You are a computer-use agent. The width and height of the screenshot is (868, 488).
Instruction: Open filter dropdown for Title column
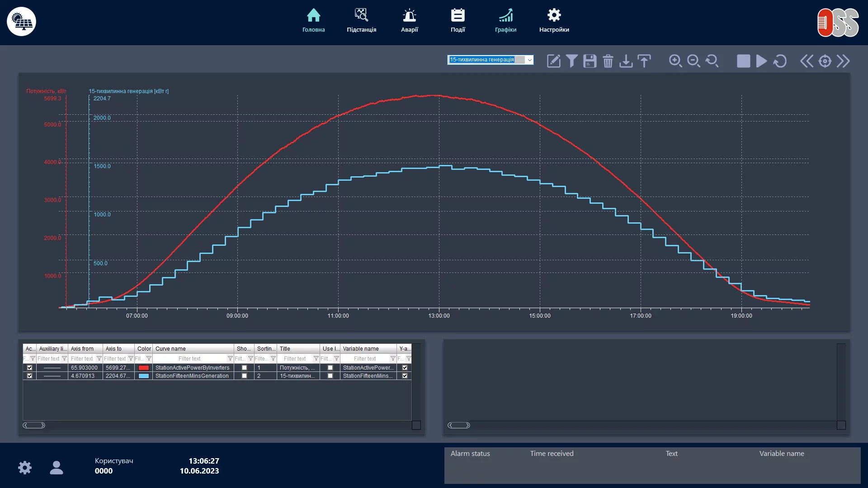coord(316,359)
